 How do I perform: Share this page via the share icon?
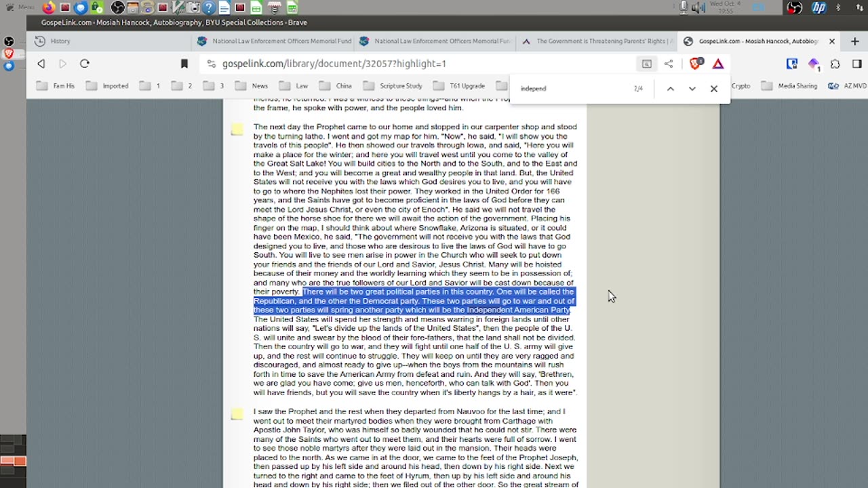[669, 64]
